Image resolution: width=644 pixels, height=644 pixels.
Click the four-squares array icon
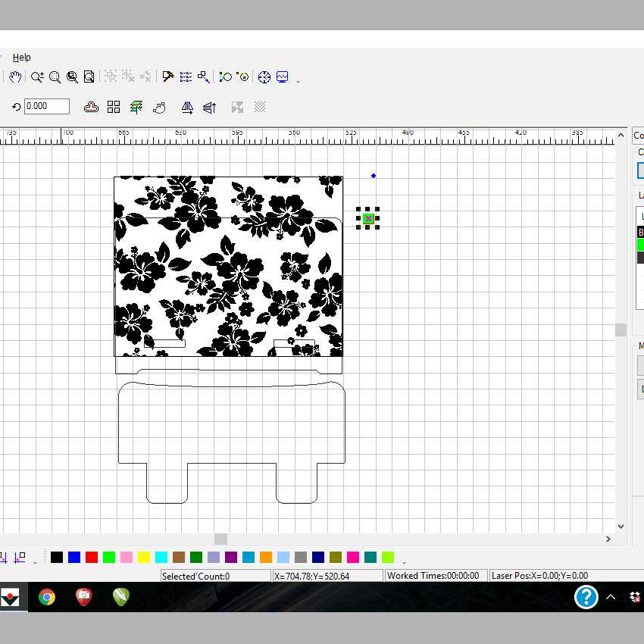(x=114, y=107)
